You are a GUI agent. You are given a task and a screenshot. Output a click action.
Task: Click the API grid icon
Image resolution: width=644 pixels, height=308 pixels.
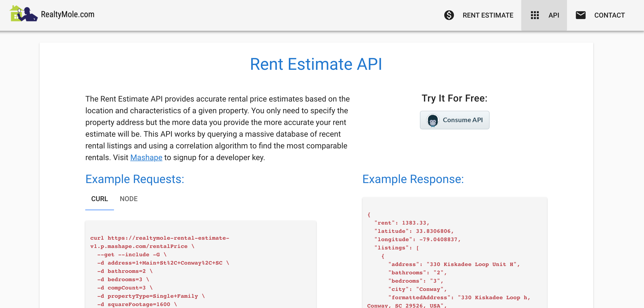(x=534, y=15)
